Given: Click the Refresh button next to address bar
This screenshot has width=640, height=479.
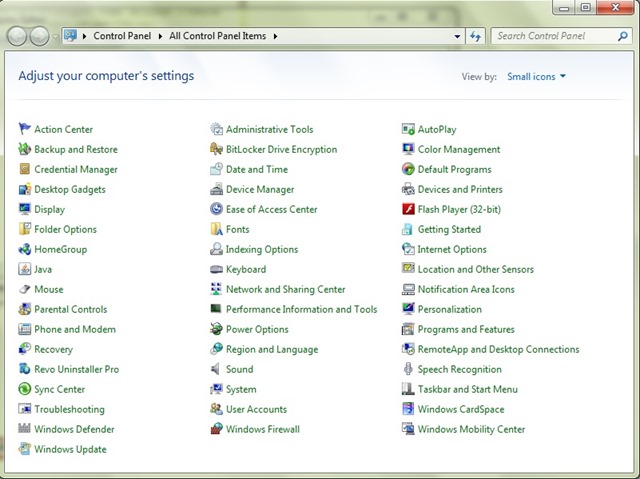Looking at the screenshot, I should pyautogui.click(x=475, y=36).
